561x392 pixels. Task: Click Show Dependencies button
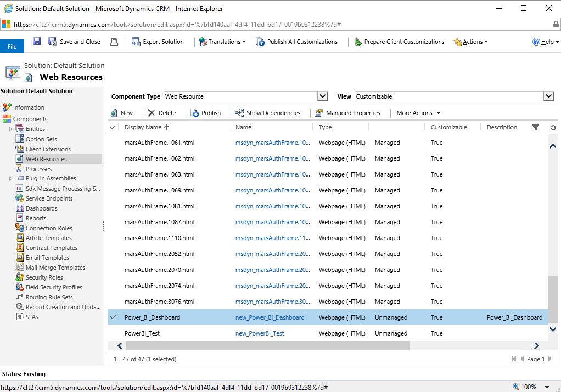[x=268, y=113]
